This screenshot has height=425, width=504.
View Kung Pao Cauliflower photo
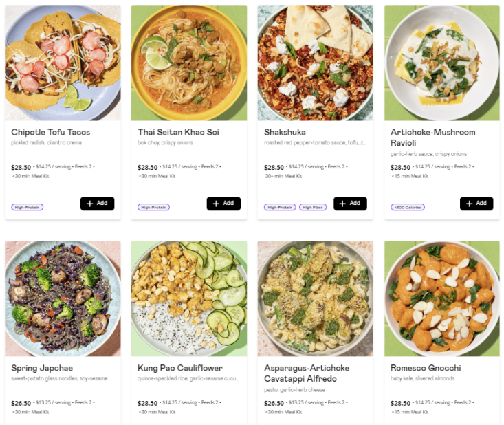(x=189, y=298)
